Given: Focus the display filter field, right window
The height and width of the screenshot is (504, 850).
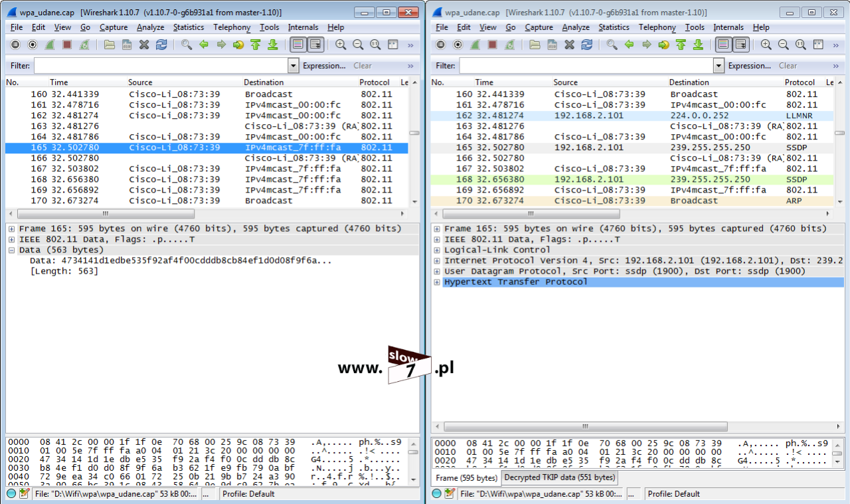Looking at the screenshot, I should [x=586, y=66].
